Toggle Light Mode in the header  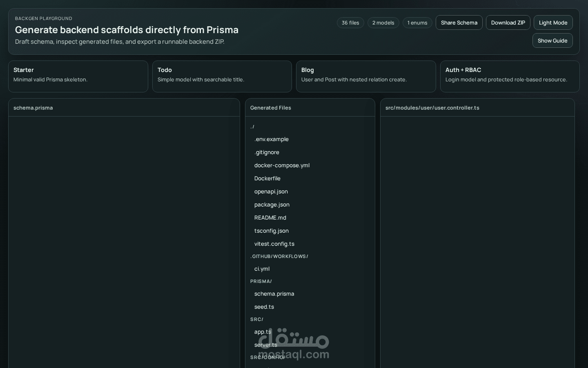click(553, 22)
